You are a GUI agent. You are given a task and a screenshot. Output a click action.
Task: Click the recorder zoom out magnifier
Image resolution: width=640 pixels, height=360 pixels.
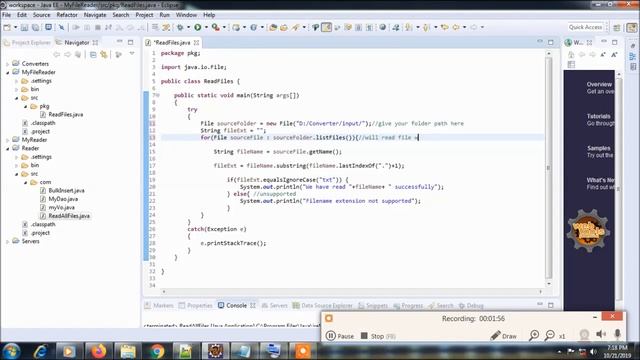[x=550, y=336]
